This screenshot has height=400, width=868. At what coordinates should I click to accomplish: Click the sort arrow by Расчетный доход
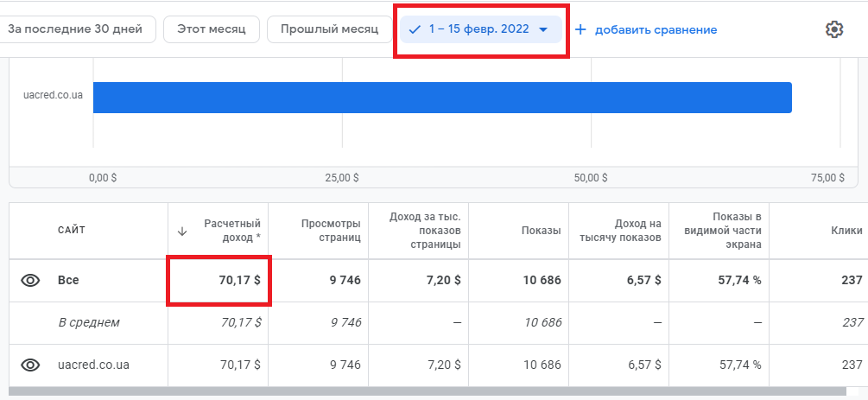tap(182, 232)
